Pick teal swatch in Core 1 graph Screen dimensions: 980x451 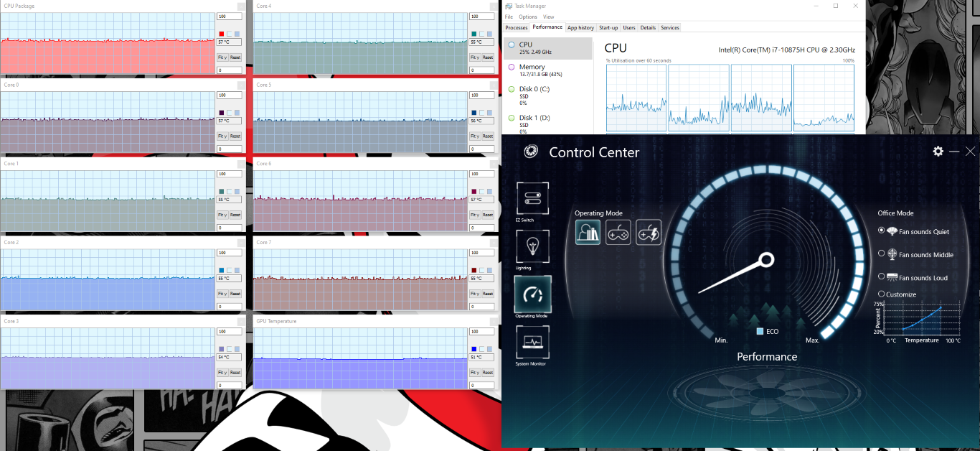click(x=222, y=191)
